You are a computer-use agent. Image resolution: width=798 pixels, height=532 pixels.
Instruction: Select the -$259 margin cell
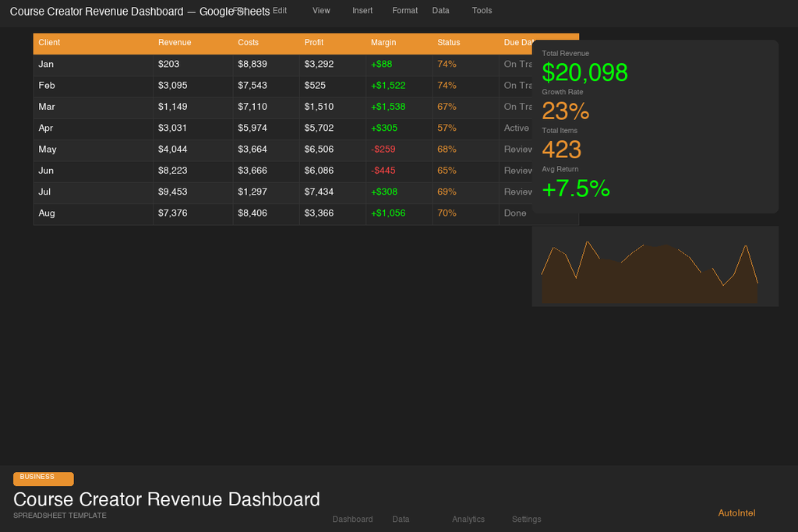click(399, 150)
